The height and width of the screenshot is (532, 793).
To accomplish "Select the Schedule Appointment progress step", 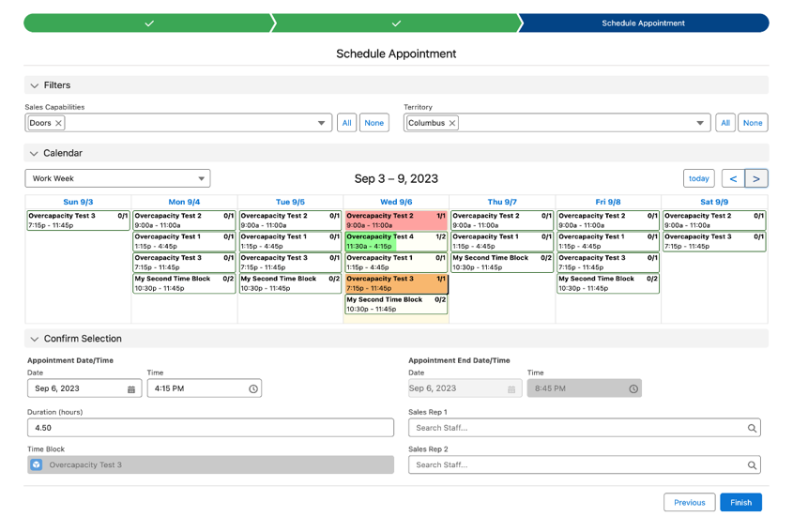I will 643,23.
